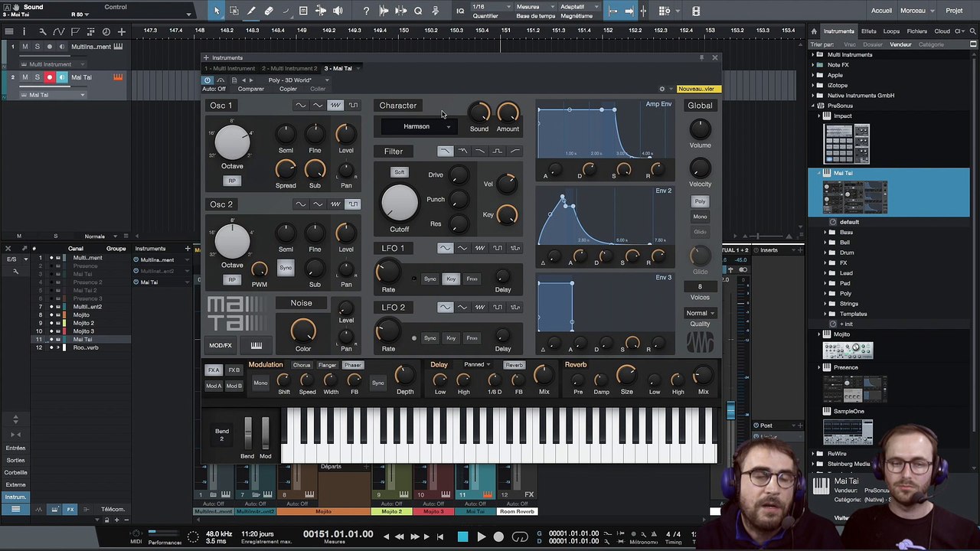The width and height of the screenshot is (980, 551).
Task: Switch to 2 - Multi Instrument 2 tab
Action: (289, 68)
